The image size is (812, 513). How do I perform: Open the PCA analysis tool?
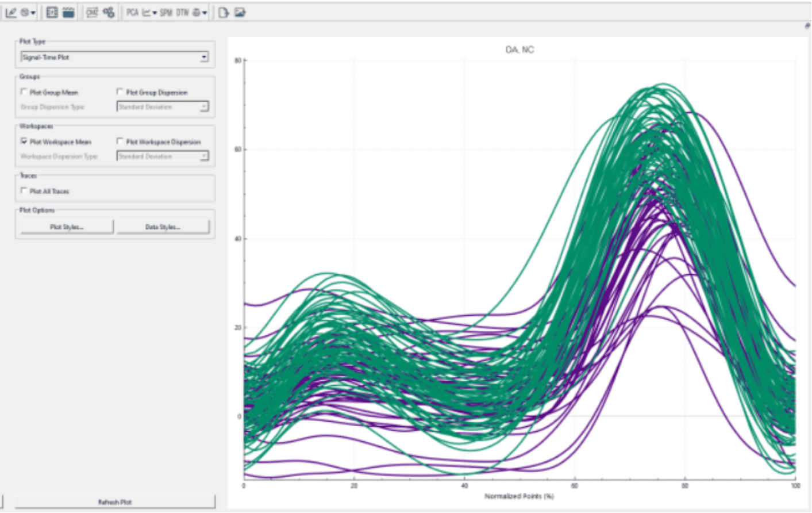coord(132,12)
